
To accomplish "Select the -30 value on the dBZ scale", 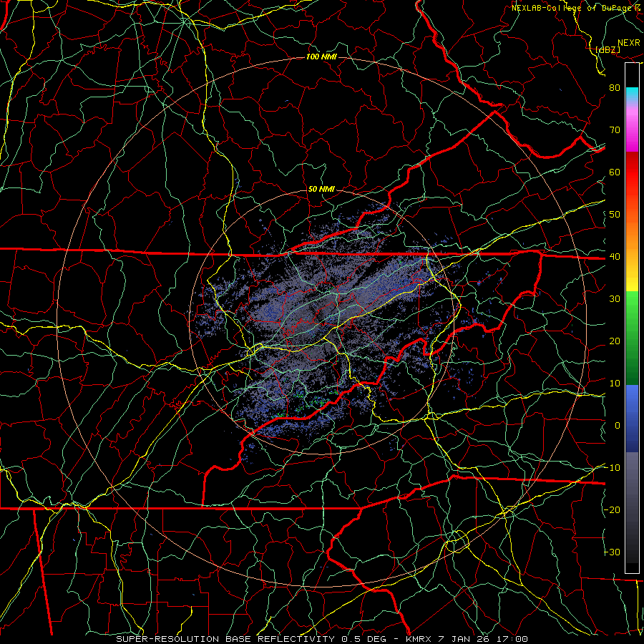I will [612, 552].
